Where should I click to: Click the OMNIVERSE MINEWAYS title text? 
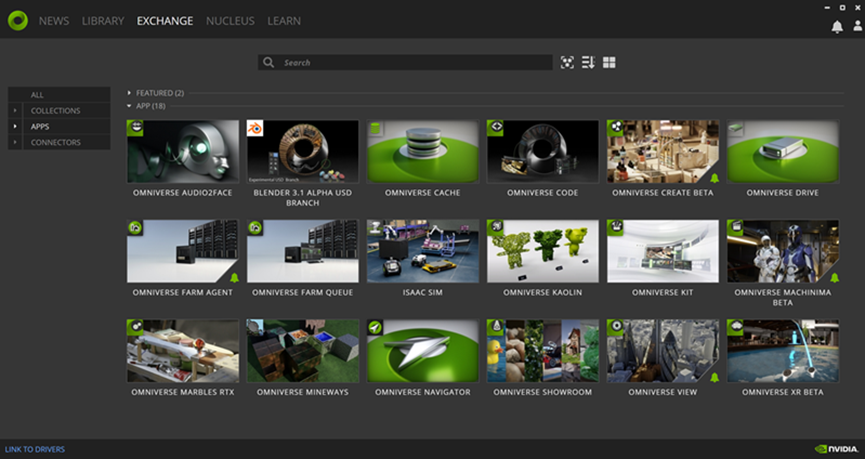click(x=302, y=392)
